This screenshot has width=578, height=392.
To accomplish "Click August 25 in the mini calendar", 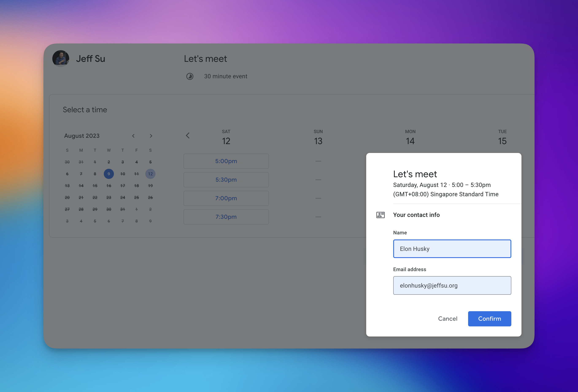I will [x=136, y=197].
